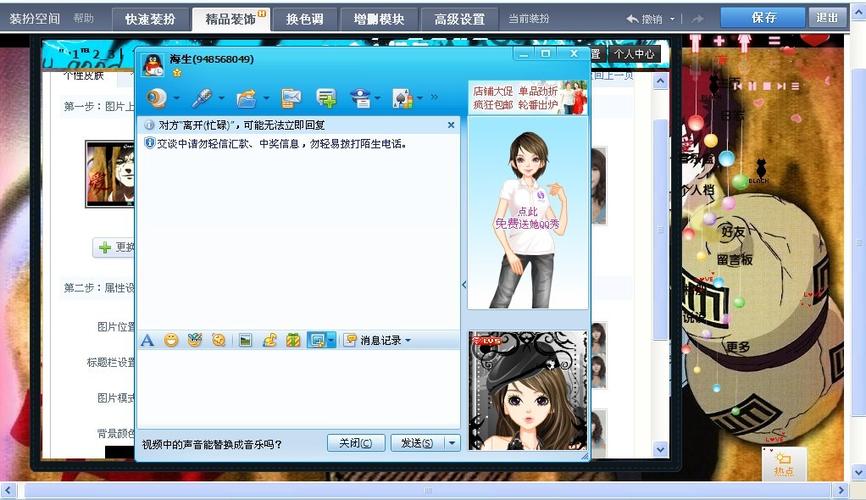Switch to the 精品装饰 tab
The height and width of the screenshot is (500, 866).
pyautogui.click(x=231, y=19)
